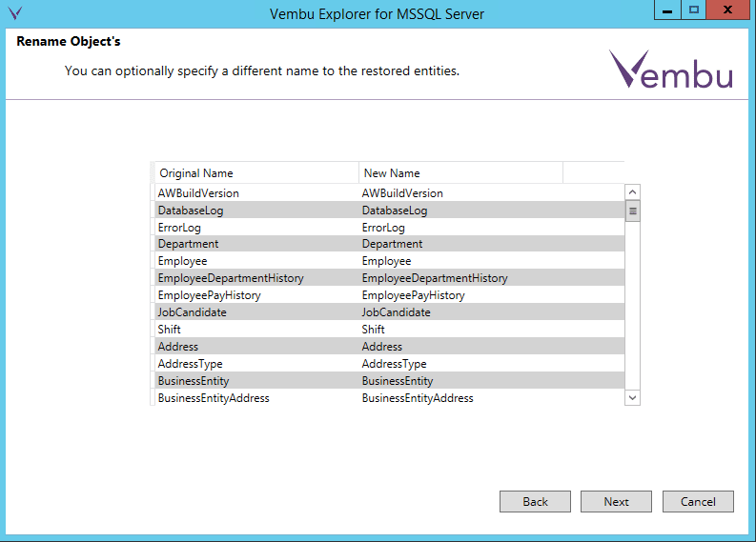Screen dimensions: 756x542
Task: Click the Original Name column header
Action: (255, 173)
